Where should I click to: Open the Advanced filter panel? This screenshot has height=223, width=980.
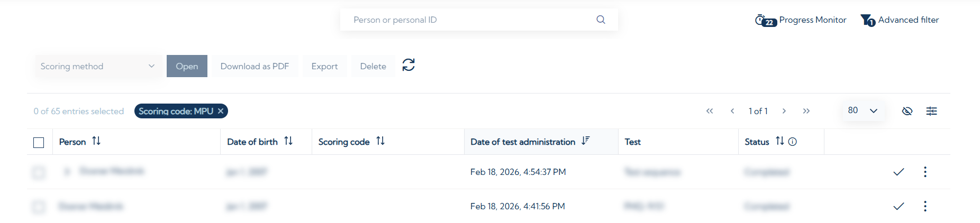pos(900,20)
